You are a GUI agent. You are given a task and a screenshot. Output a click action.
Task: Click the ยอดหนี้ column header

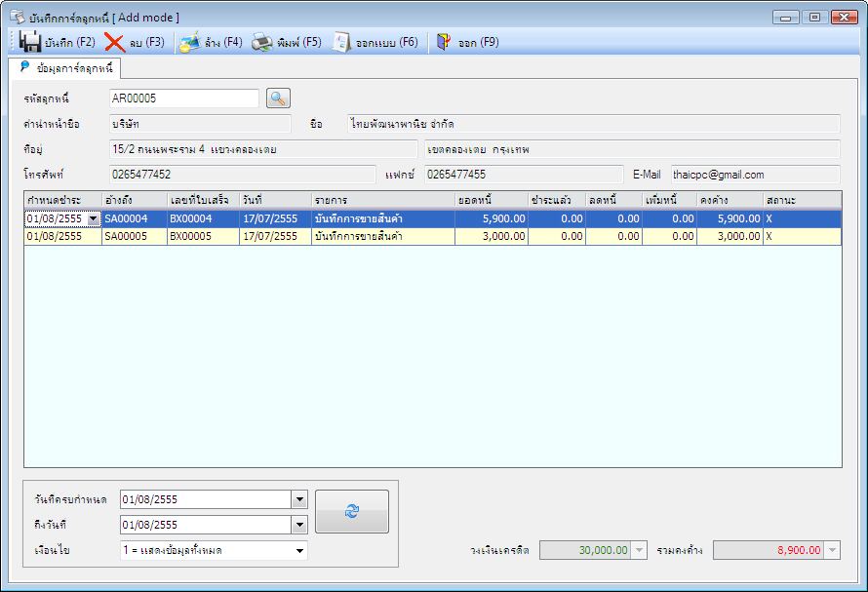click(x=492, y=200)
